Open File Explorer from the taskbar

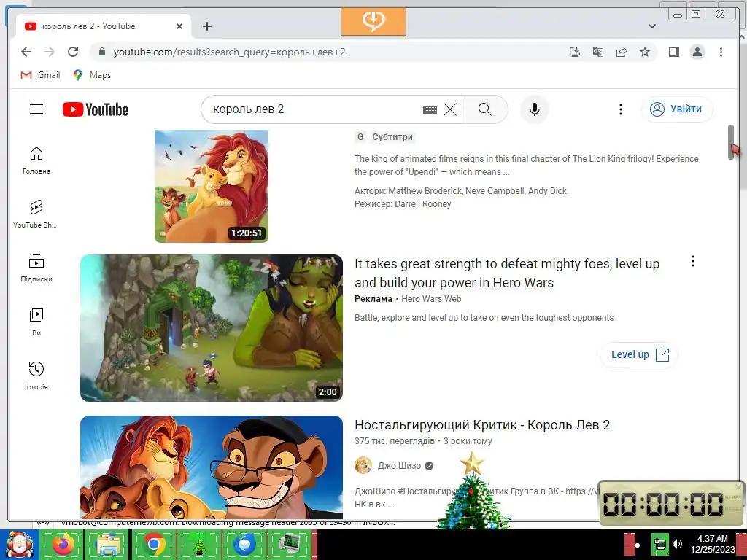108,544
